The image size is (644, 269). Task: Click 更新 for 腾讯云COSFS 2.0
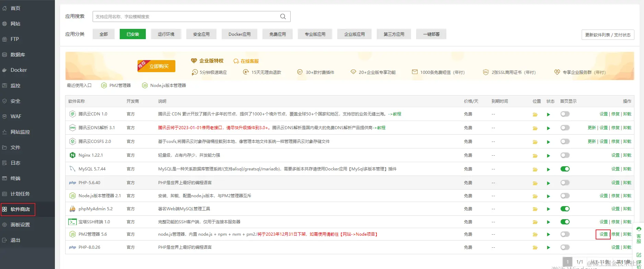(592, 142)
